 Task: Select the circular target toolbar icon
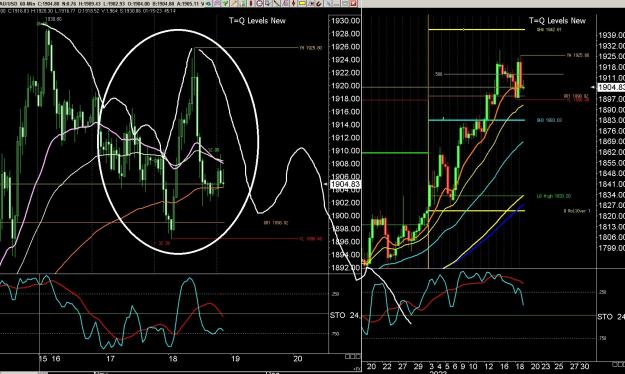click(x=259, y=3)
